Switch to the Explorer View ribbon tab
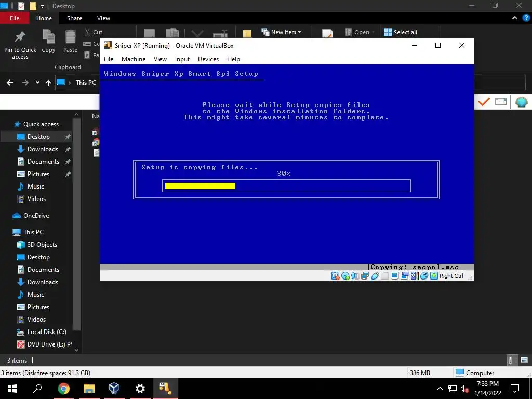 tap(103, 18)
